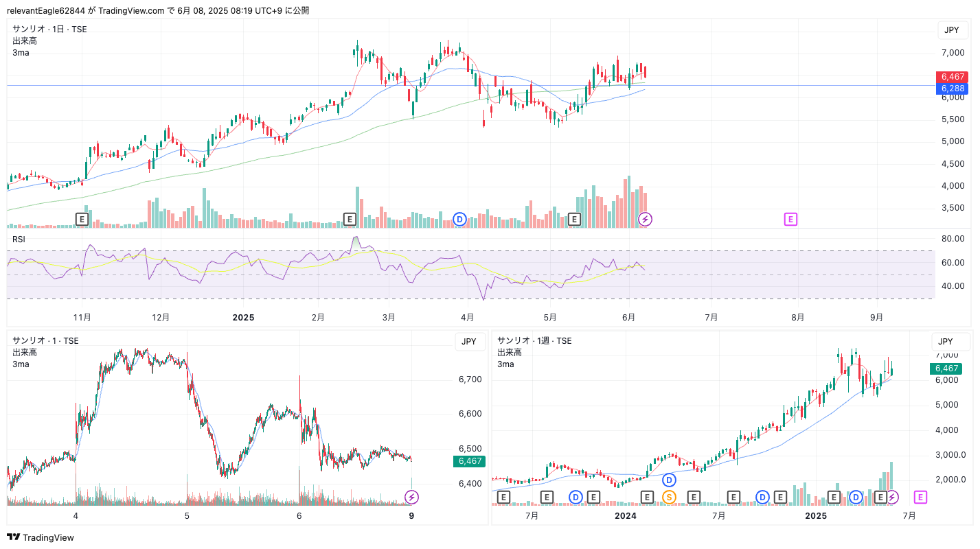Click the blue 6,288 horizontal line price label
This screenshot has height=549, width=980.
click(x=953, y=89)
